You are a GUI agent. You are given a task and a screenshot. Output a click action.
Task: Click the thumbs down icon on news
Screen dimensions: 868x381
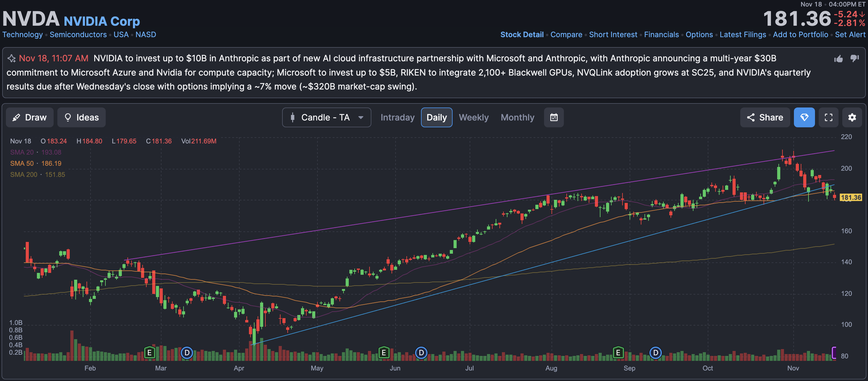coord(854,58)
